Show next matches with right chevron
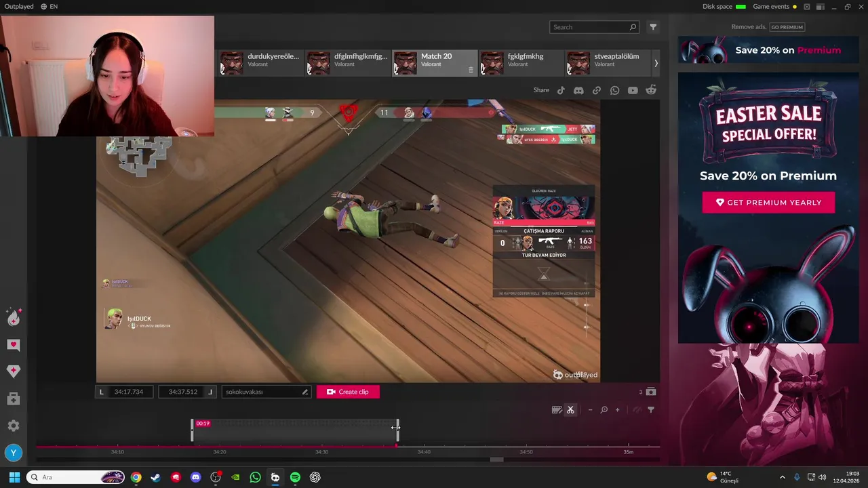This screenshot has height=488, width=868. (656, 63)
